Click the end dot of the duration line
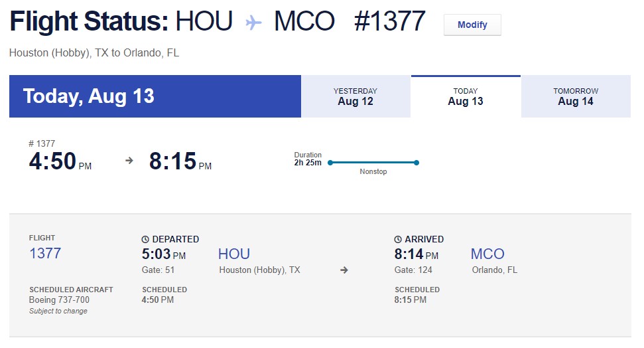The height and width of the screenshot is (348, 644). (417, 162)
